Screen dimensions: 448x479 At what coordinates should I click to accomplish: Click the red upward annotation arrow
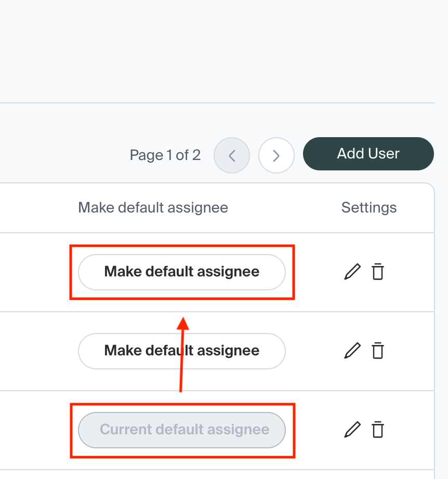[182, 358]
